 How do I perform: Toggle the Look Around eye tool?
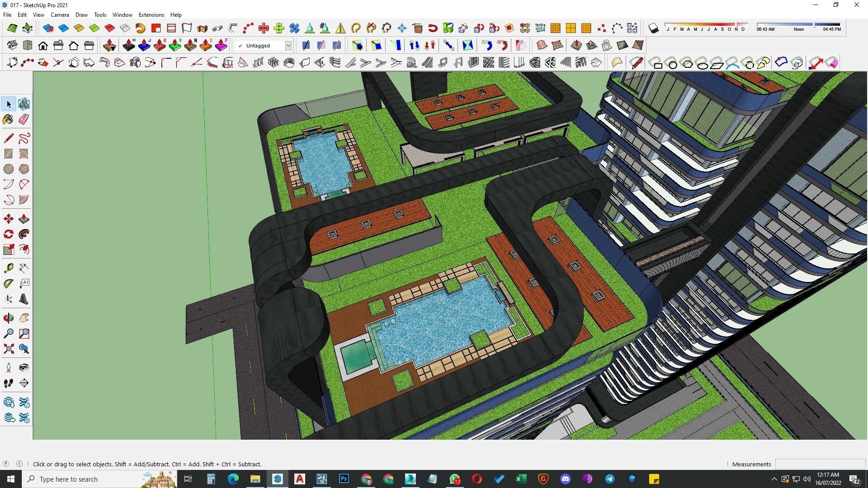click(24, 367)
